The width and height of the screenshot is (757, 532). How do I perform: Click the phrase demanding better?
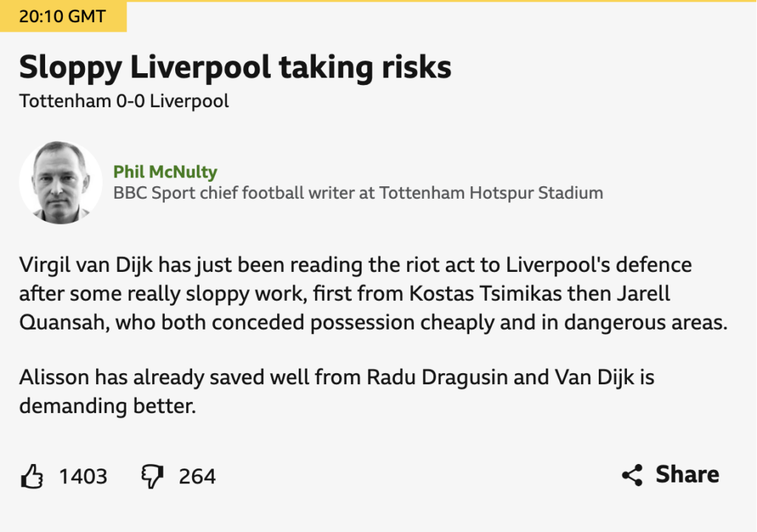[x=108, y=406]
